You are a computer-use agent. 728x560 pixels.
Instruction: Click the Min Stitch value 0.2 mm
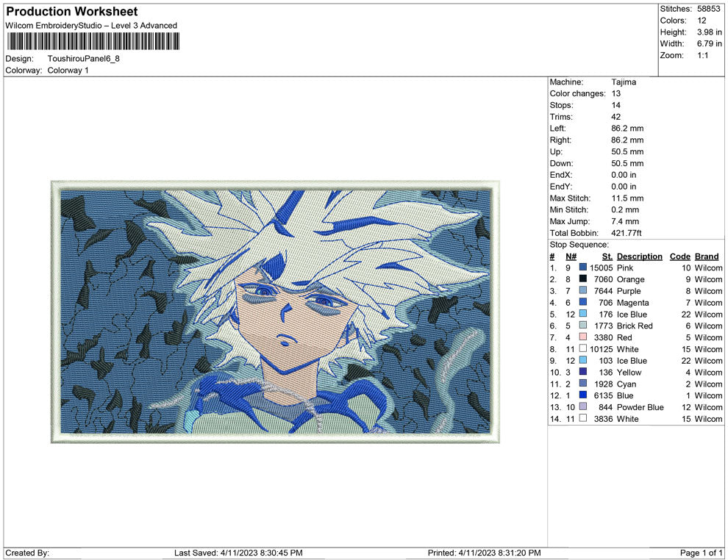625,209
